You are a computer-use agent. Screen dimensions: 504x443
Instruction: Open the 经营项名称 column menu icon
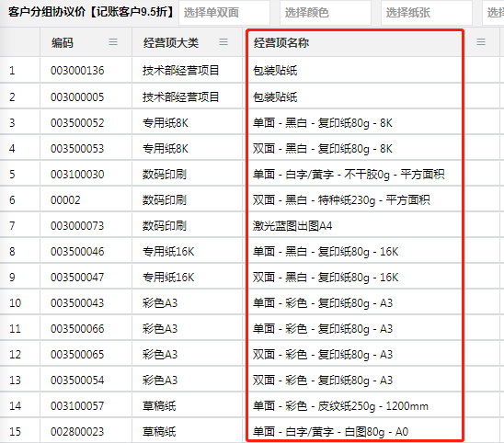(x=481, y=42)
